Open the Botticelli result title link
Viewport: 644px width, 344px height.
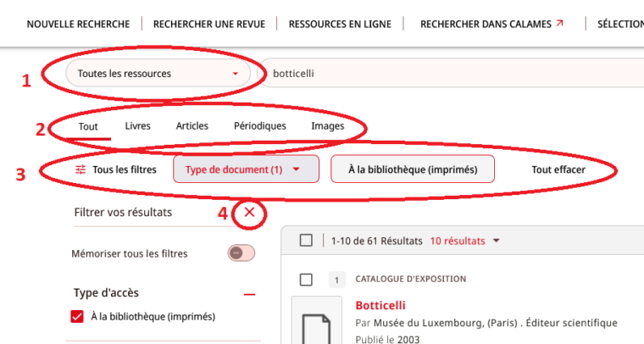point(380,305)
